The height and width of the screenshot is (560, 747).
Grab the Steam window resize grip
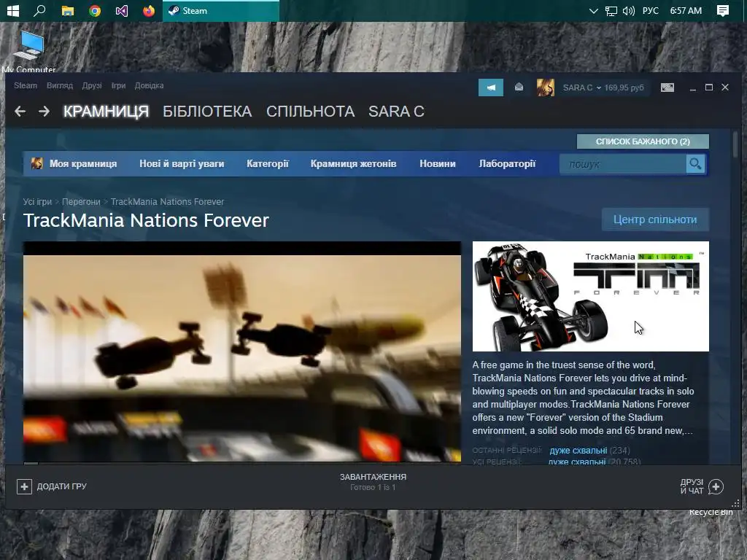click(x=736, y=504)
